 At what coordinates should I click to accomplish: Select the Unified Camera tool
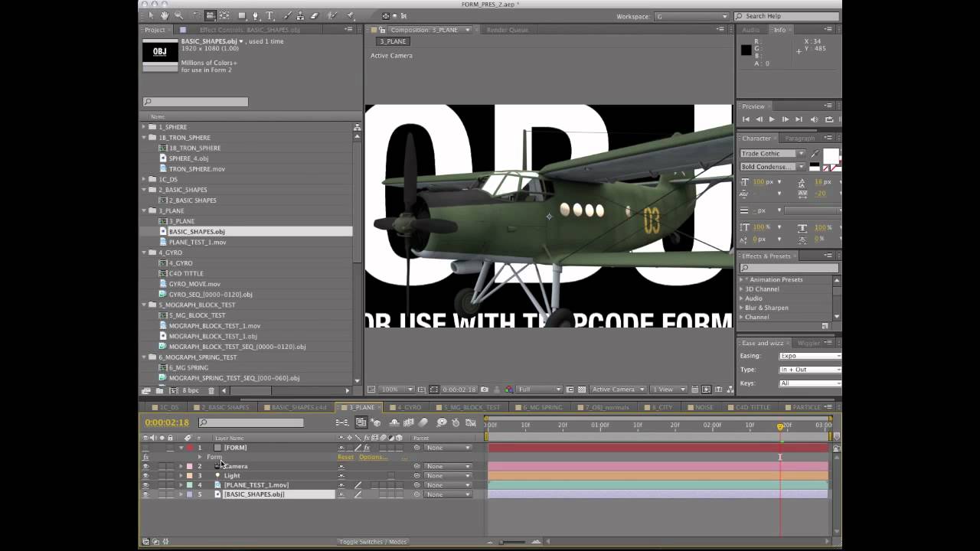[x=211, y=15]
